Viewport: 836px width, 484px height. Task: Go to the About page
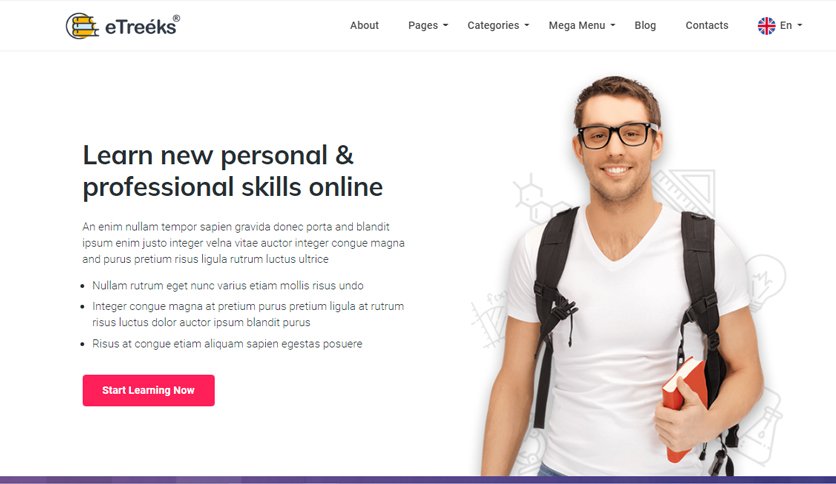(364, 26)
